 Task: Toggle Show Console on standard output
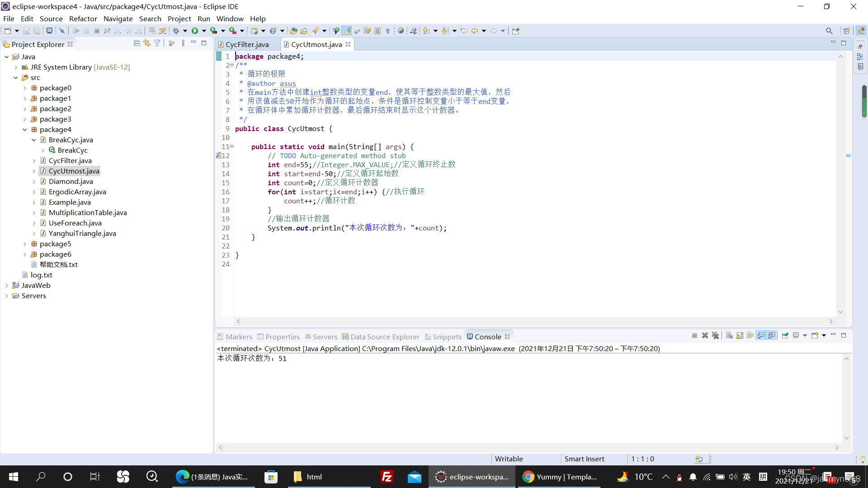coord(761,336)
